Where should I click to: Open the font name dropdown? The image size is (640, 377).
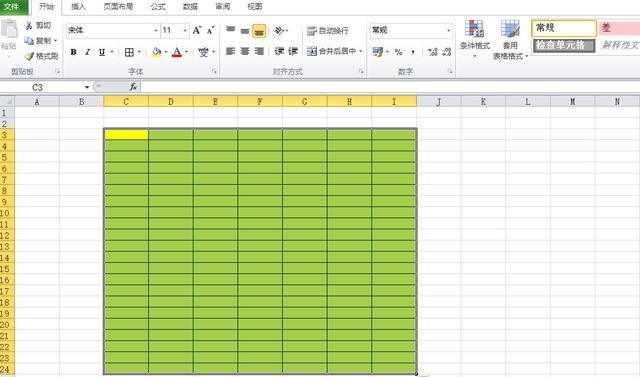pos(156,31)
